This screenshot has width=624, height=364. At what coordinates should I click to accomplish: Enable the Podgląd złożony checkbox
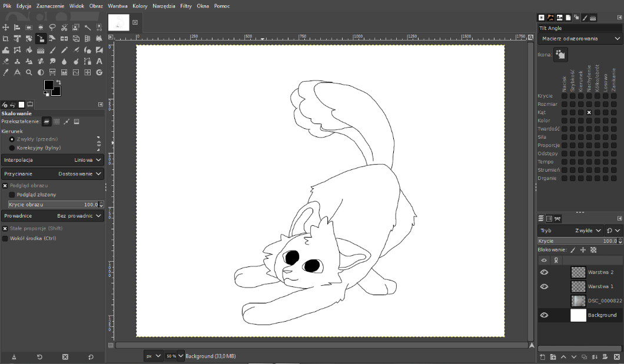(x=12, y=195)
